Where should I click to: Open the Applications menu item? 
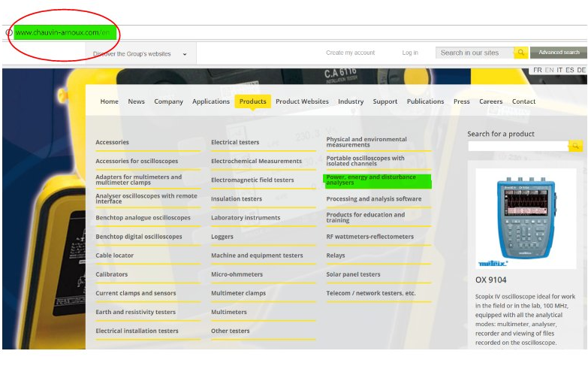[x=211, y=101]
